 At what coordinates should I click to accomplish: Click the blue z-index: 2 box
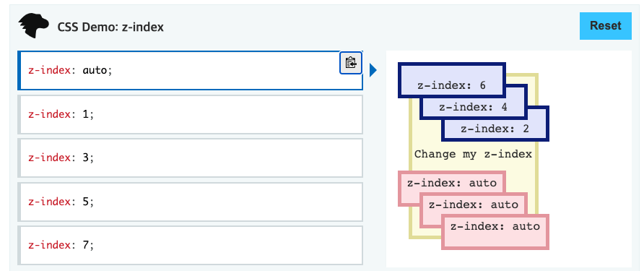pyautogui.click(x=495, y=129)
